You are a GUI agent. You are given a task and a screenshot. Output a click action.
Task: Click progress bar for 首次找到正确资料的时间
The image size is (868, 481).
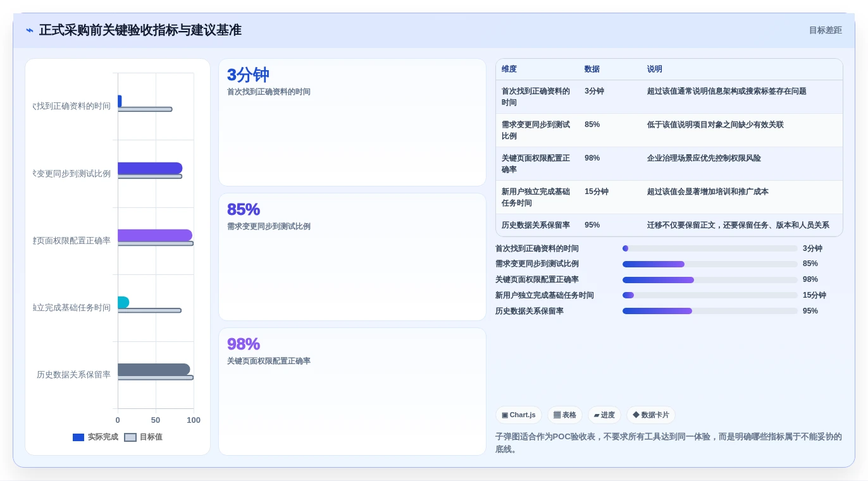tap(710, 248)
